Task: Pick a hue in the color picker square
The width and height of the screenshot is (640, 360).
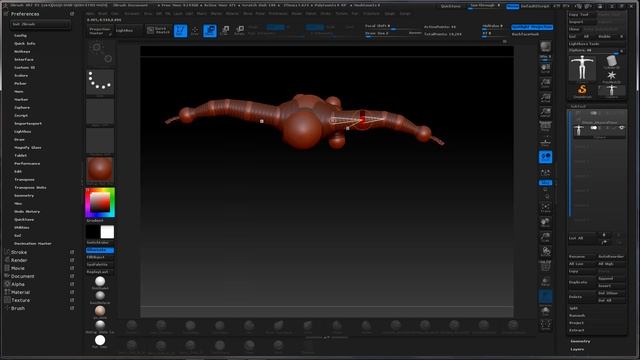Action: [x=100, y=202]
